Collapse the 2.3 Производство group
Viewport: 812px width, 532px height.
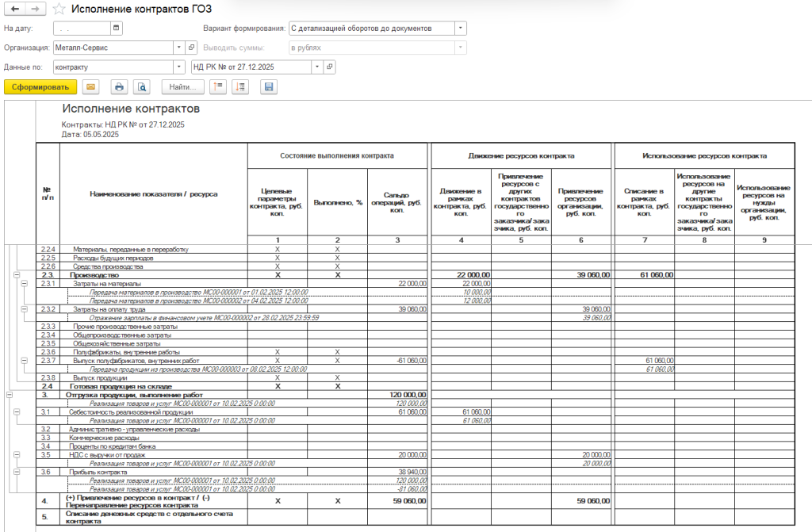17,275
